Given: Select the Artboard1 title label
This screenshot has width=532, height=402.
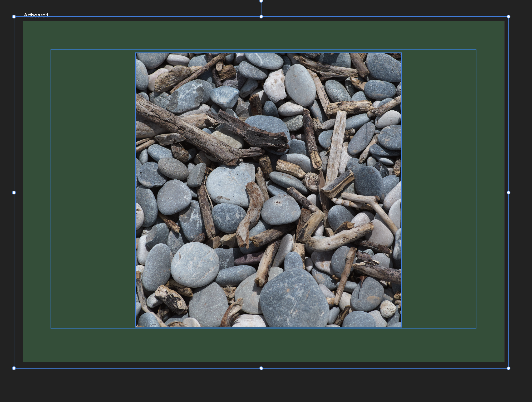Looking at the screenshot, I should (x=36, y=15).
